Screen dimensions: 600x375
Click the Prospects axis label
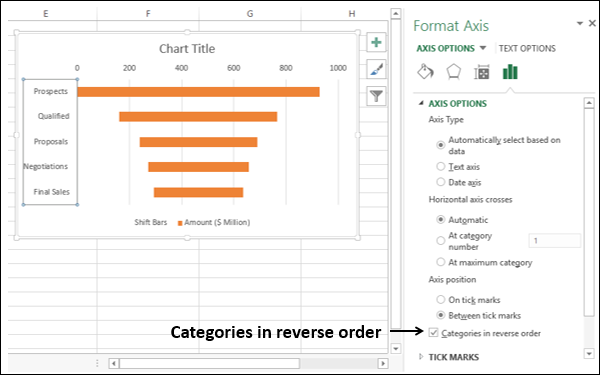coord(51,91)
